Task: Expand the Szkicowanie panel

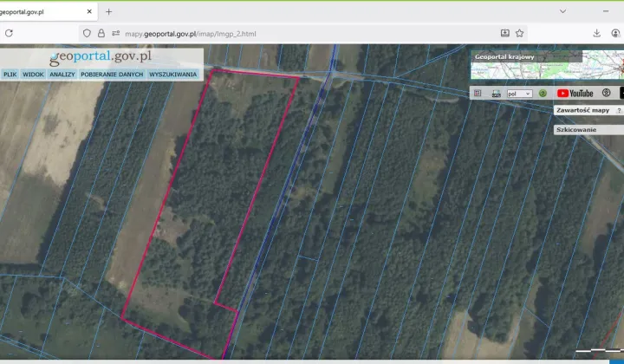Action: point(588,130)
